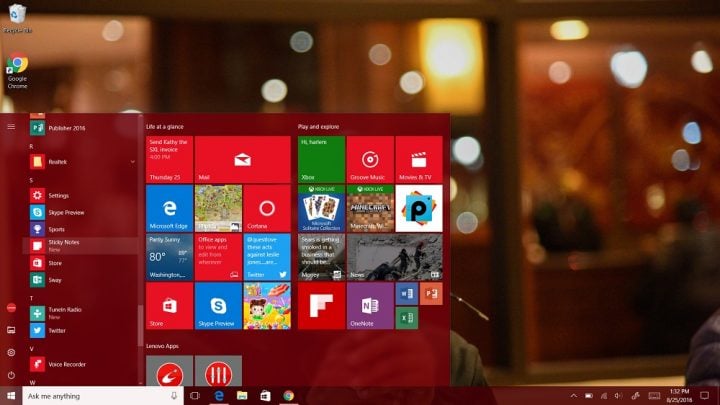
Task: Open the second Lenovo Apps tile with bars
Action: pos(218,371)
